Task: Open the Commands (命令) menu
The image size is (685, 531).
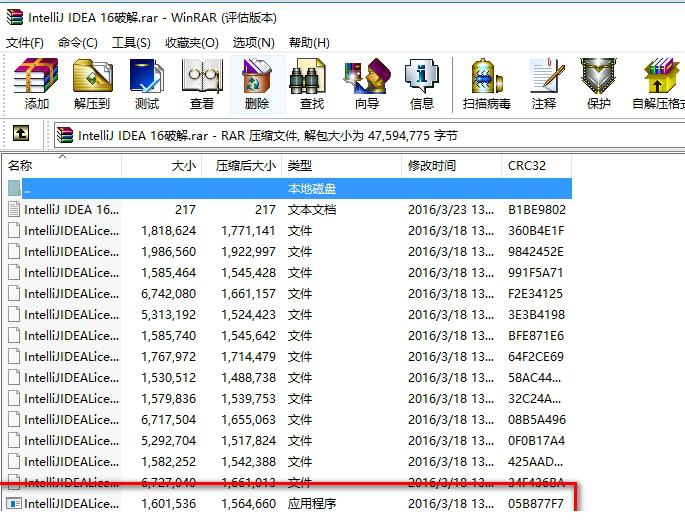Action: [x=78, y=42]
